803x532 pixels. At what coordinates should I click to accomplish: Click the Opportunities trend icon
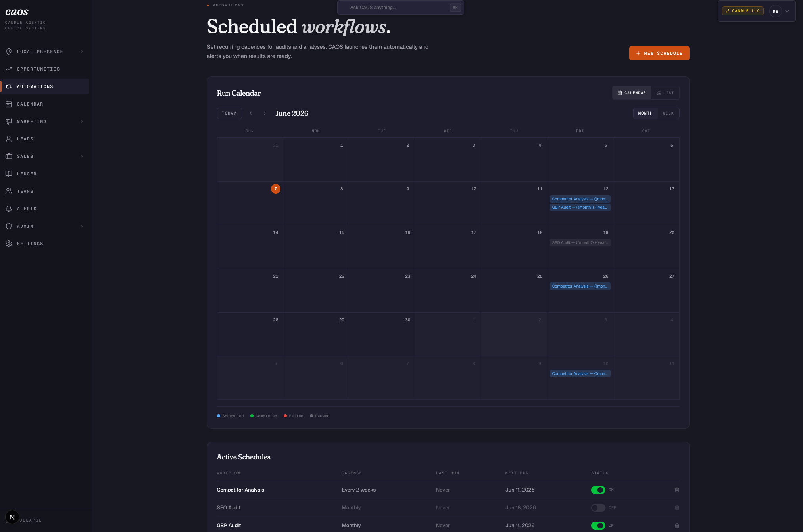click(9, 69)
